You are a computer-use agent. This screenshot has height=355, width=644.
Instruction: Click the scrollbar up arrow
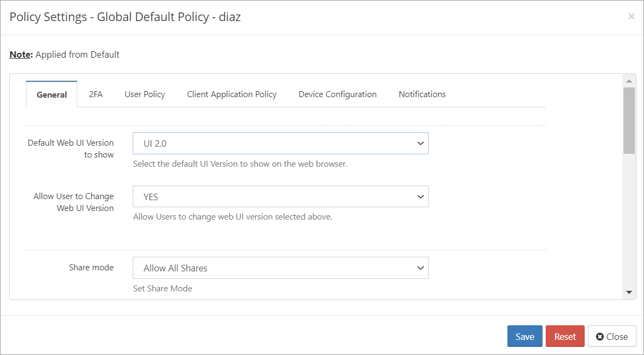(629, 81)
